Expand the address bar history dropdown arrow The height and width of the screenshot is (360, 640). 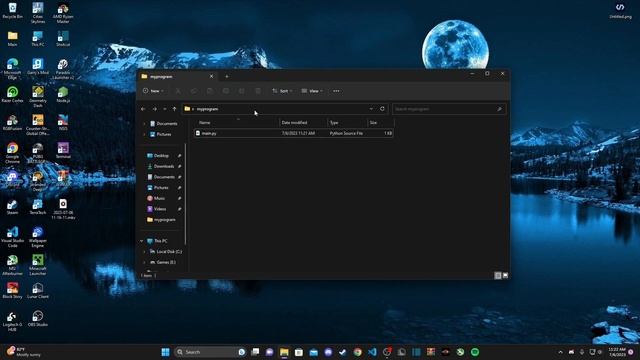(371, 109)
